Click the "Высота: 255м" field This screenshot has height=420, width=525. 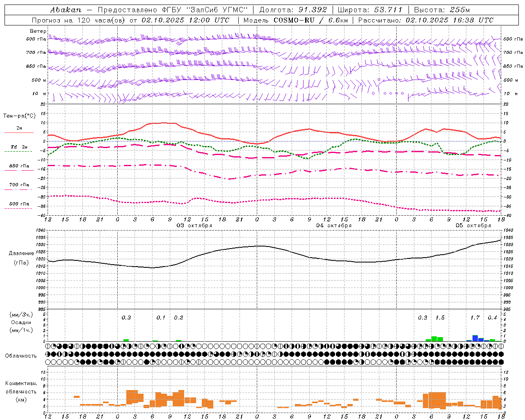coord(442,9)
